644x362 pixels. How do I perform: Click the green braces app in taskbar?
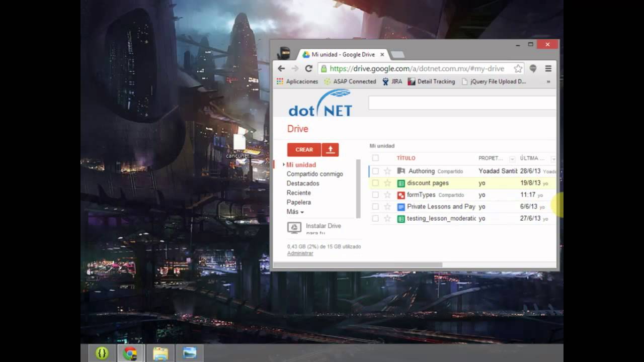tap(102, 353)
